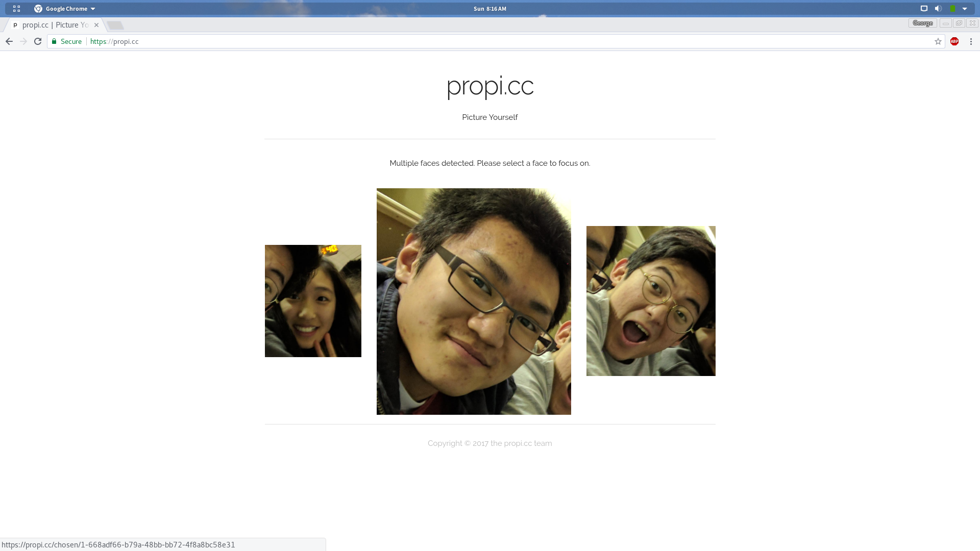Close the propi.cc tab

[96, 25]
